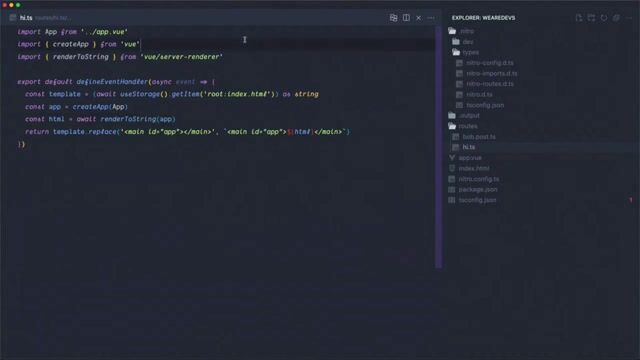Click createApp(App) call
The height and width of the screenshot is (360, 640).
(100, 107)
